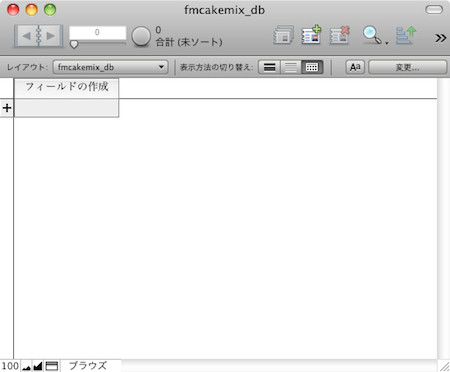
Task: Switch to Form view
Action: coord(269,67)
